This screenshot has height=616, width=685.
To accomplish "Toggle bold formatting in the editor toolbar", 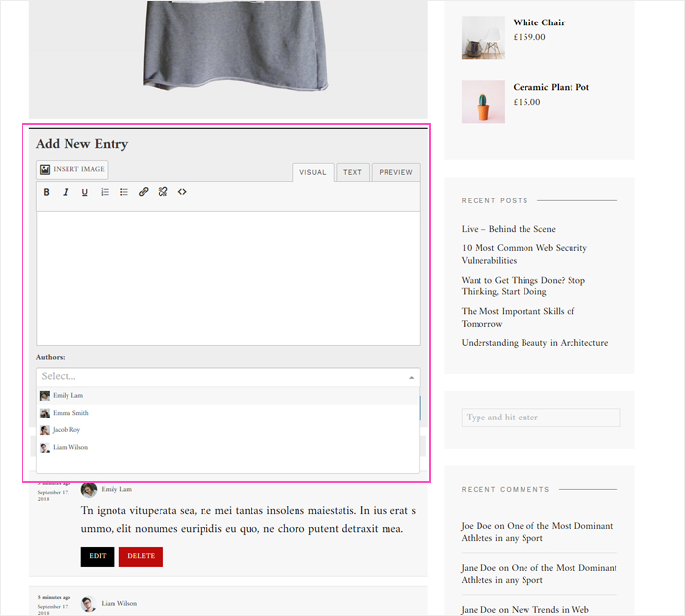I will coord(46,192).
